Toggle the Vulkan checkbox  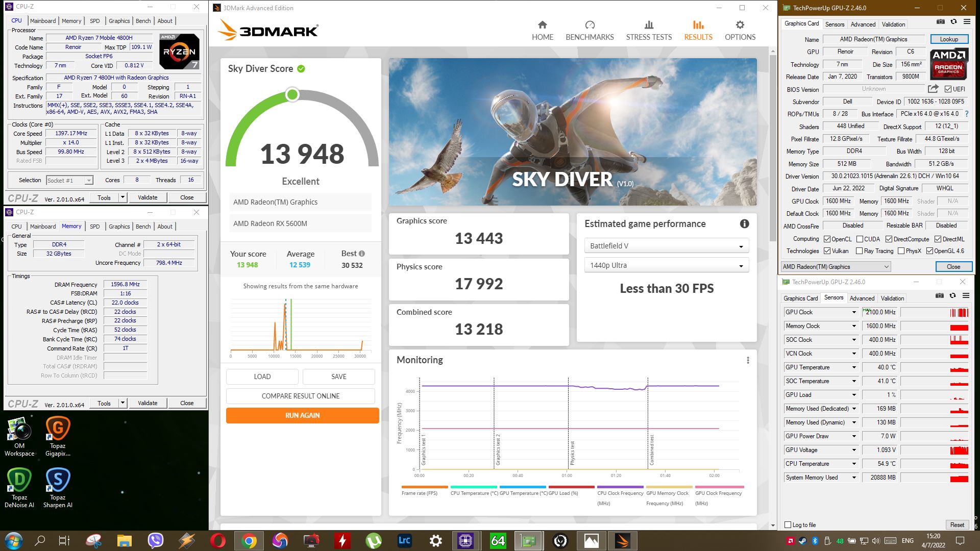[x=827, y=251]
